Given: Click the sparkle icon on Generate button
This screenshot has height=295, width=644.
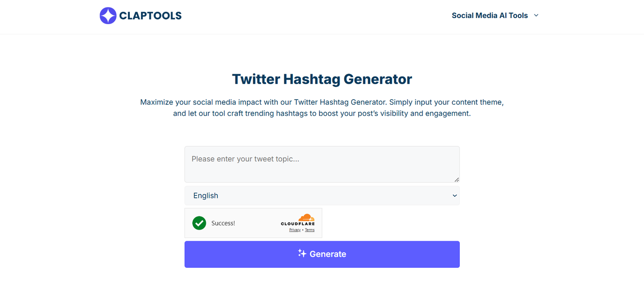Looking at the screenshot, I should (x=302, y=253).
